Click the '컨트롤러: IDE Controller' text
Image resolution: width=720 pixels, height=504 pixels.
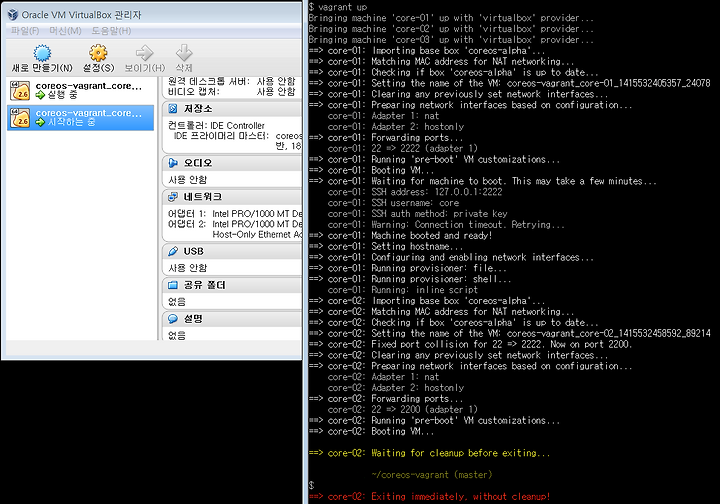point(216,125)
